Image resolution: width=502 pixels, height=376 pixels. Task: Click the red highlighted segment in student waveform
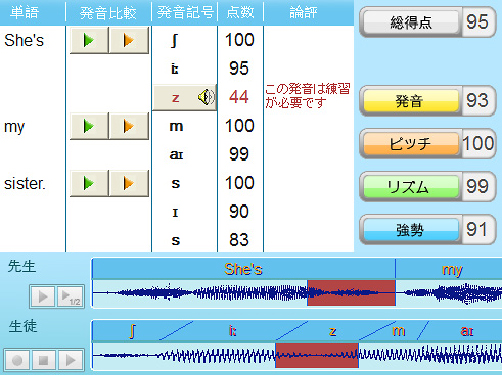tap(317, 355)
